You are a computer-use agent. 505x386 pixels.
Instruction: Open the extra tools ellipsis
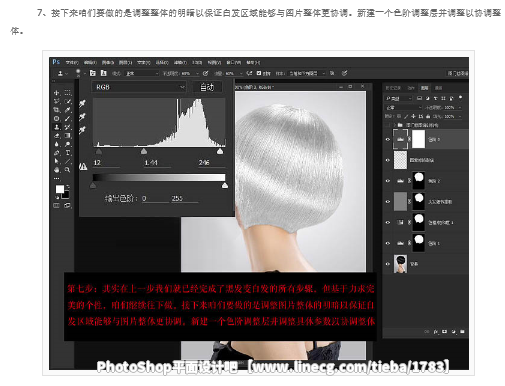click(57, 179)
